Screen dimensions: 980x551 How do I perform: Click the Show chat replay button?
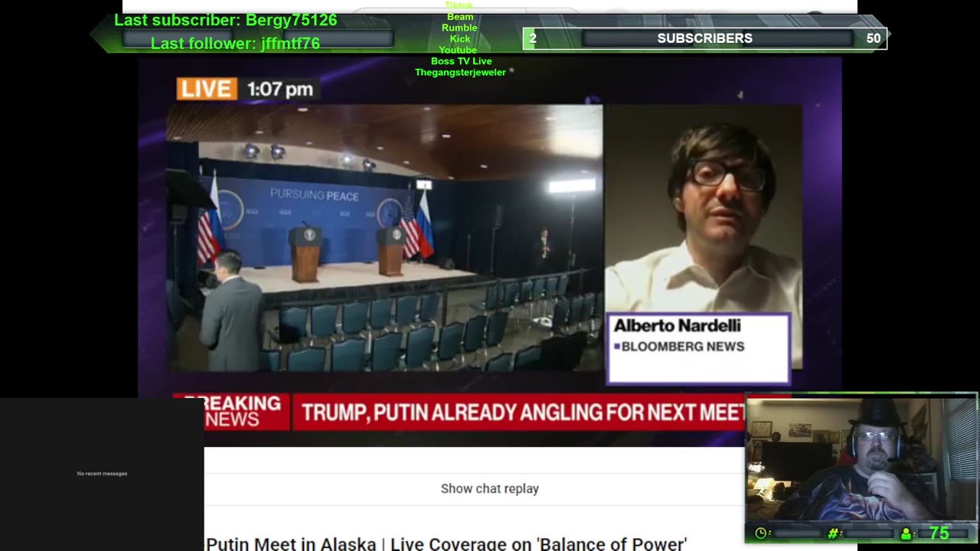490,488
